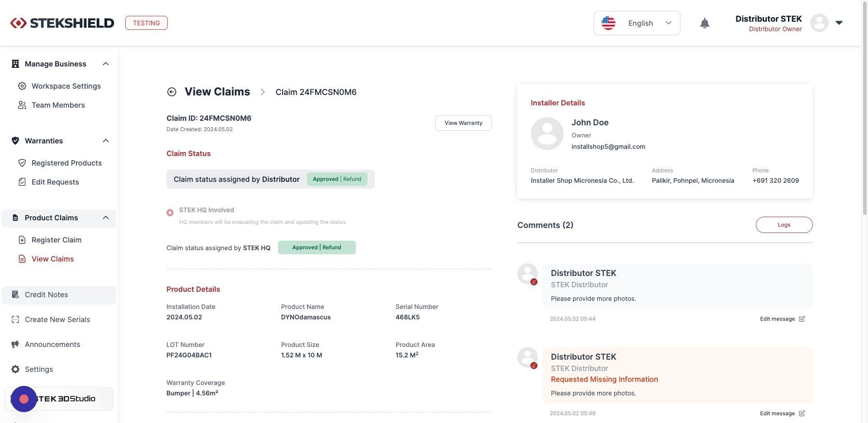The height and width of the screenshot is (423, 868).
Task: Click the View Claims breadcrumb title
Action: pos(217,92)
